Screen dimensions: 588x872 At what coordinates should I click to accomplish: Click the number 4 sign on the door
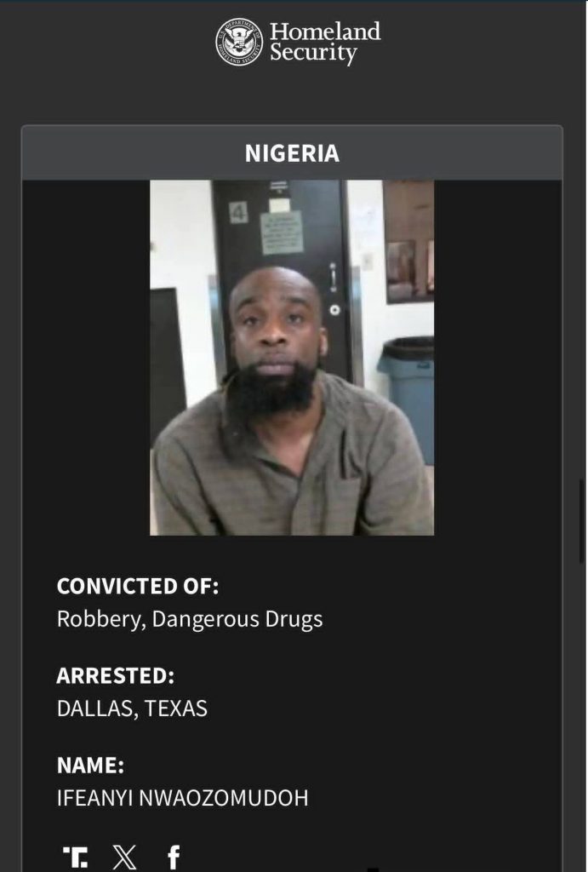pos(238,212)
